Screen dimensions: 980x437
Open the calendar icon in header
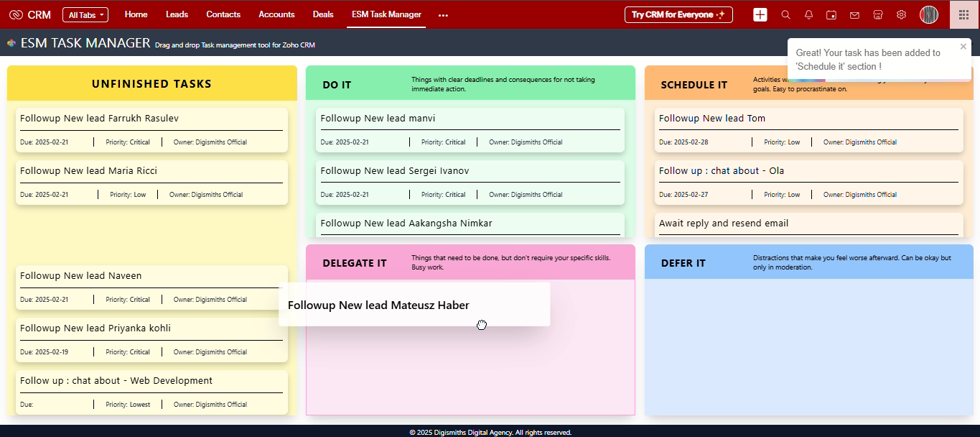pyautogui.click(x=831, y=14)
